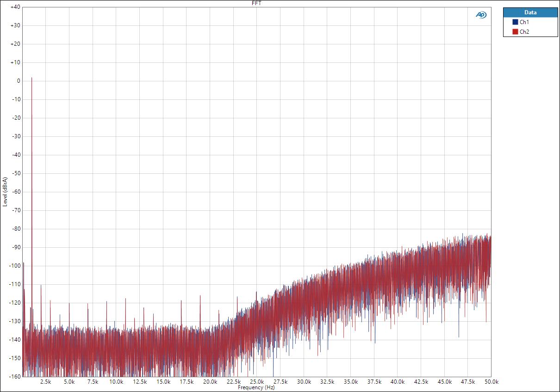The width and height of the screenshot is (560, 392).
Task: Click the FFT graph title
Action: 256,3
